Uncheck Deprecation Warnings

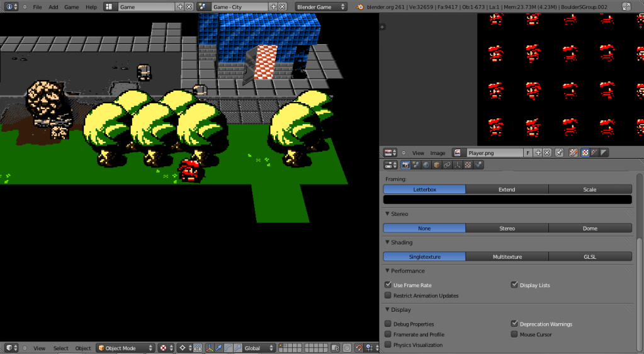click(x=514, y=324)
